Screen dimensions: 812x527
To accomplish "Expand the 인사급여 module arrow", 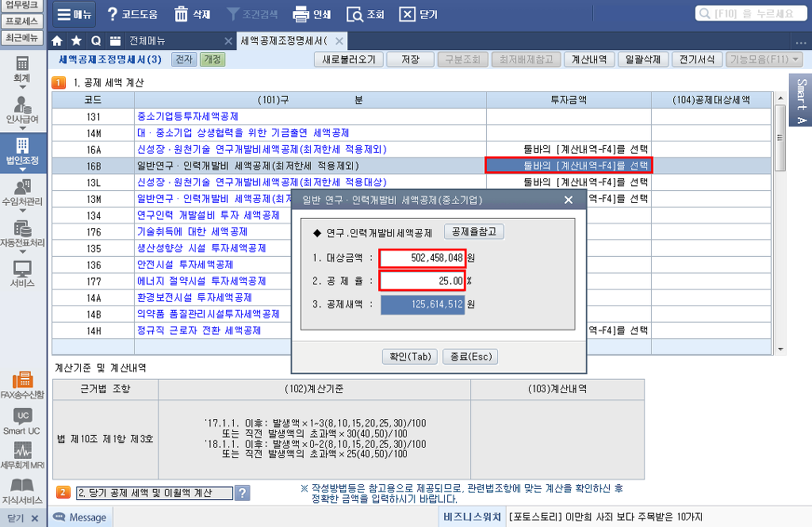I will click(x=22, y=128).
